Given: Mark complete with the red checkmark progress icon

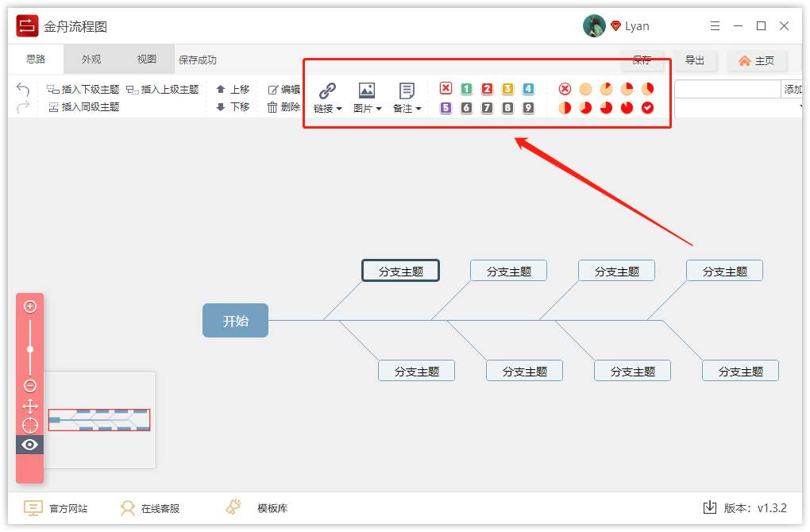Looking at the screenshot, I should 648,108.
